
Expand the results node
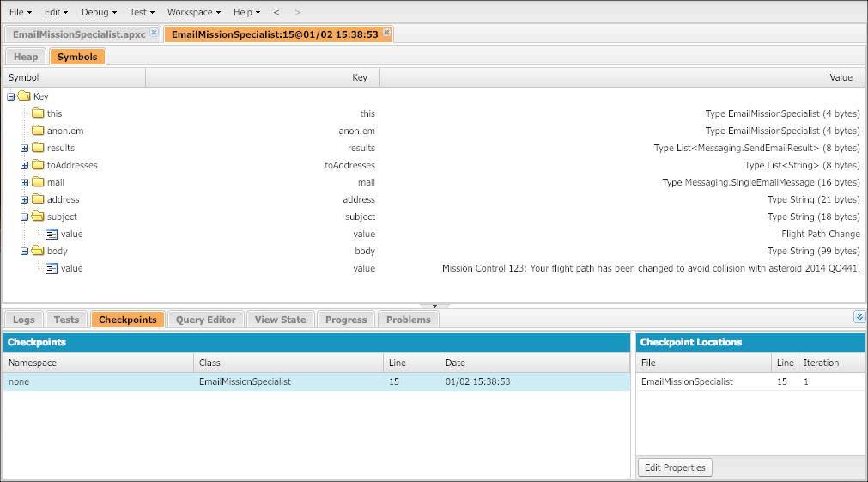coord(24,149)
